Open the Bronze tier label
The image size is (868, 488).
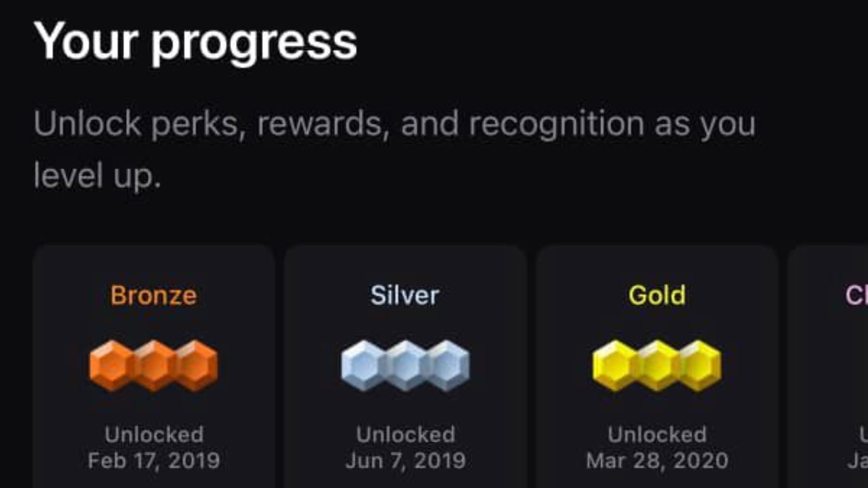[x=154, y=296]
